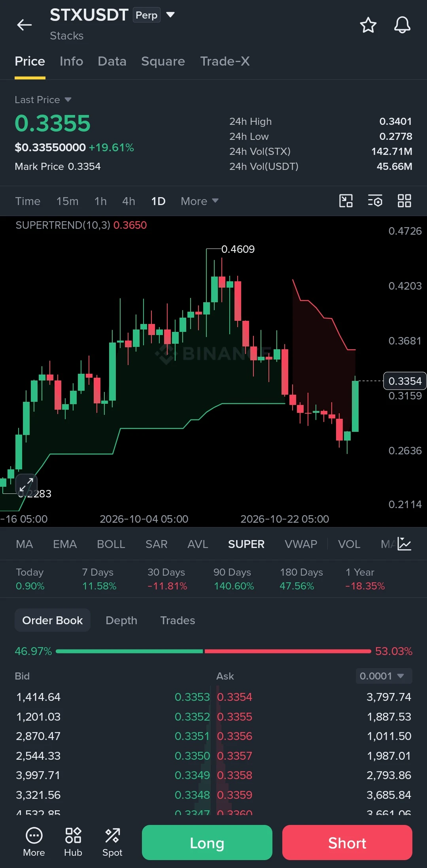Switch to the Data tab
Screen dimensions: 427x868
coord(112,61)
